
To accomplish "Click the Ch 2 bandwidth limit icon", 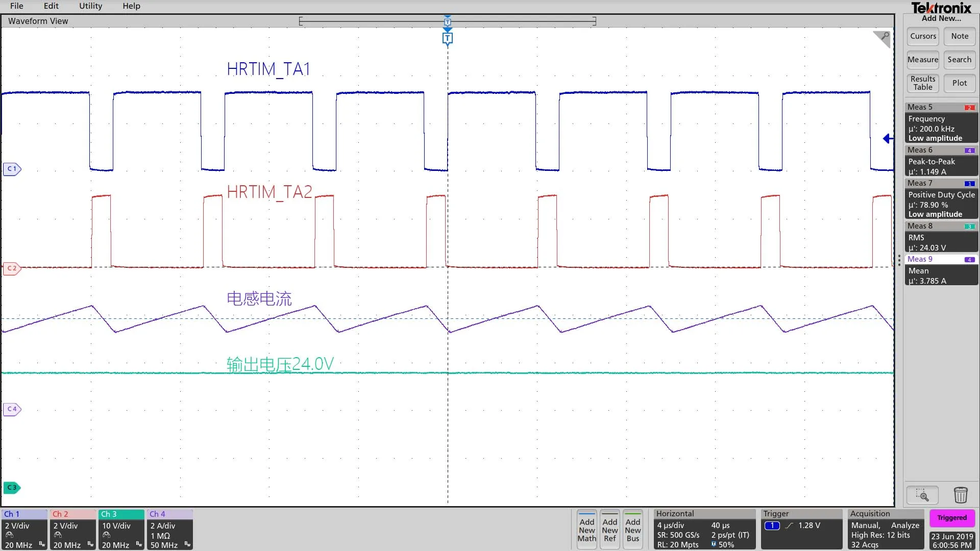I will (90, 544).
